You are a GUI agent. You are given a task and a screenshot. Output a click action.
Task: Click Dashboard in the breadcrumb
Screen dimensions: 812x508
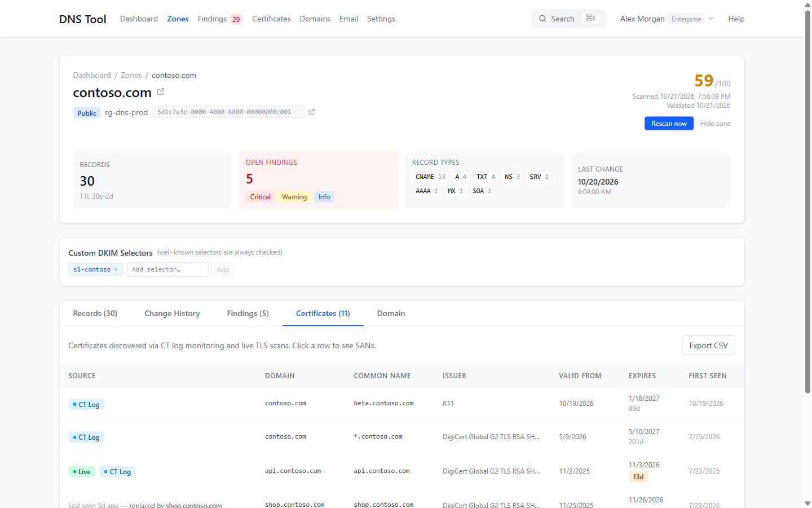pyautogui.click(x=92, y=75)
